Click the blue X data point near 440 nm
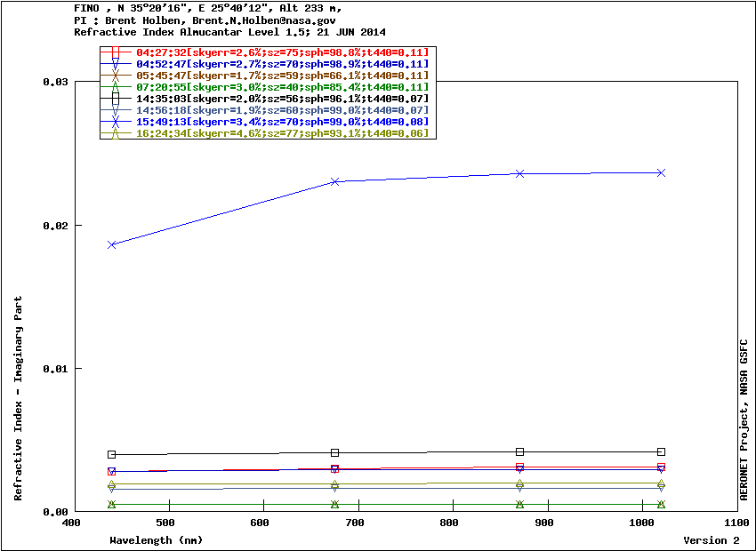 click(112, 244)
